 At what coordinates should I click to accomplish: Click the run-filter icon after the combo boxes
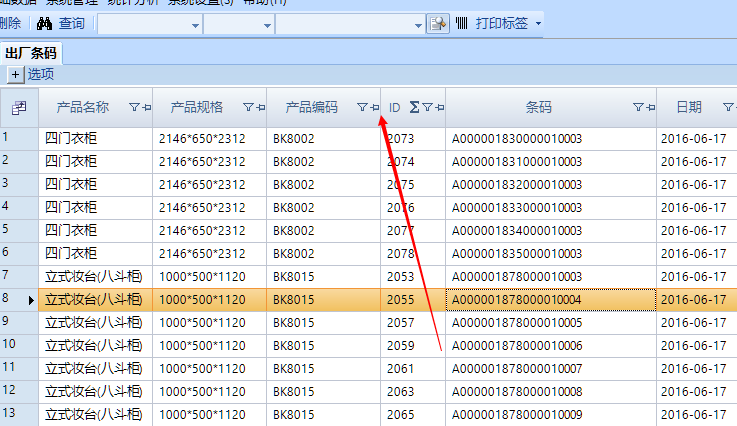[437, 23]
